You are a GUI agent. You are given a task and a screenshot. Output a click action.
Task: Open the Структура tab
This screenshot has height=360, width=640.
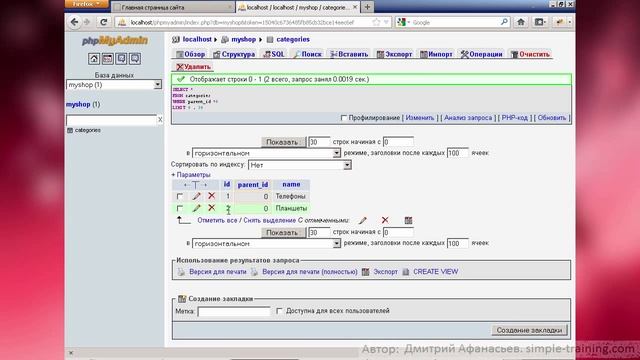click(234, 54)
